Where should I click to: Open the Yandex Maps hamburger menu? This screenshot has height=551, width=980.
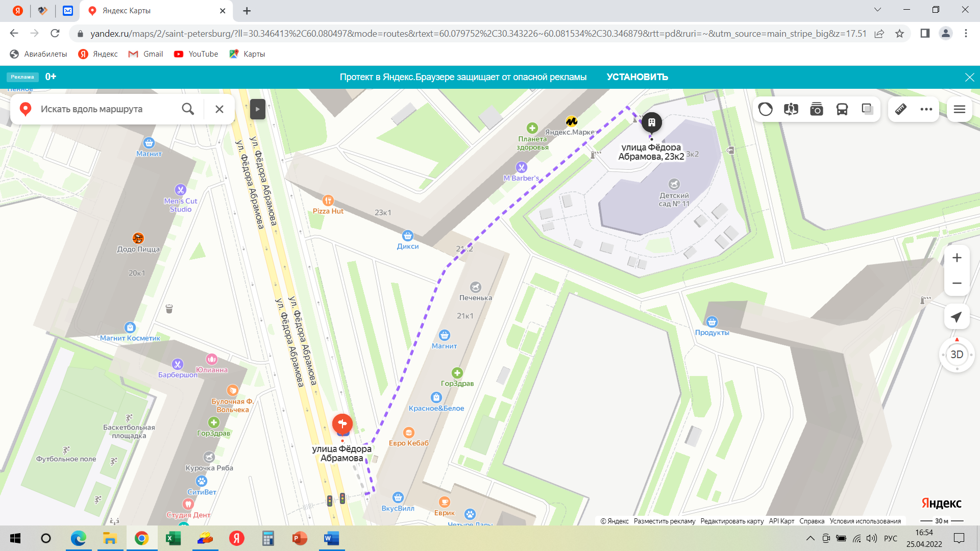pyautogui.click(x=960, y=109)
